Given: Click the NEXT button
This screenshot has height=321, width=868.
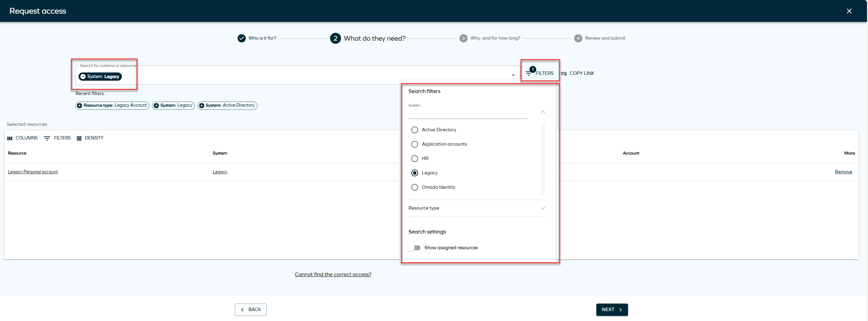Looking at the screenshot, I should tap(612, 310).
